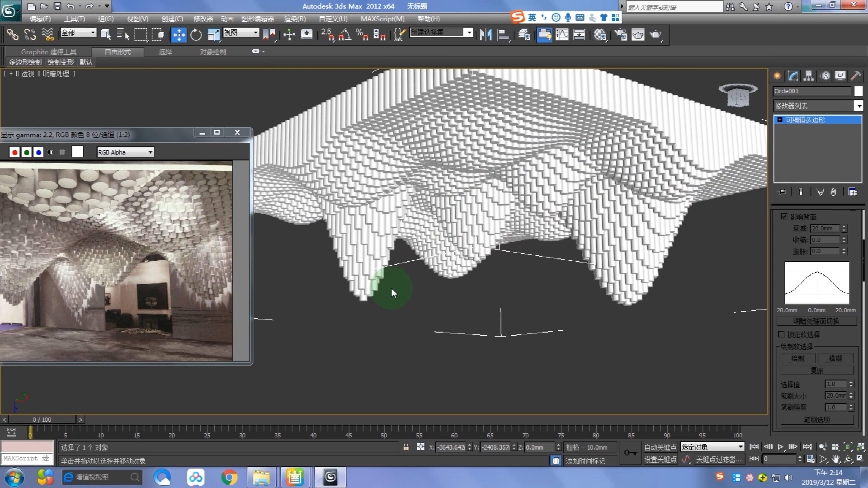Screen dimensions: 868x488
Task: Open the Modify command panel tab
Action: (x=793, y=76)
